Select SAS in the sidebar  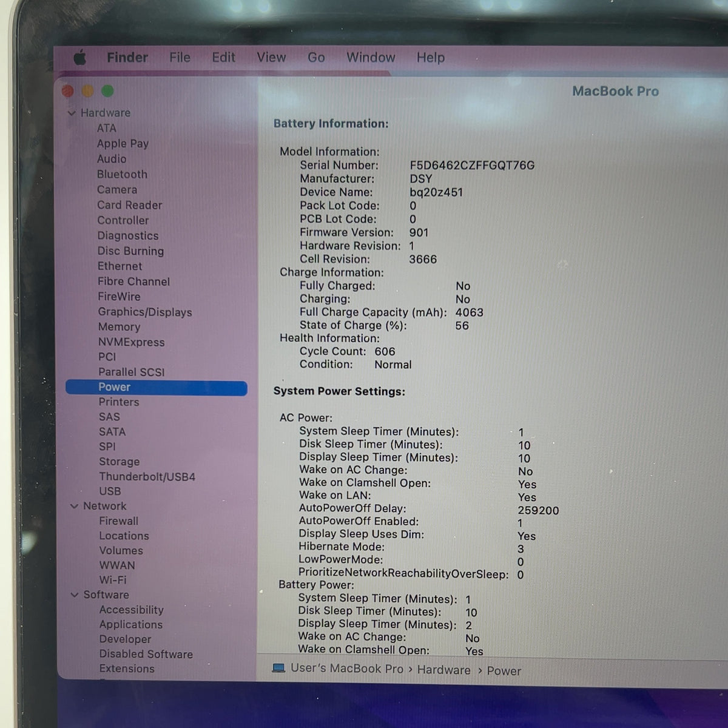click(x=109, y=417)
